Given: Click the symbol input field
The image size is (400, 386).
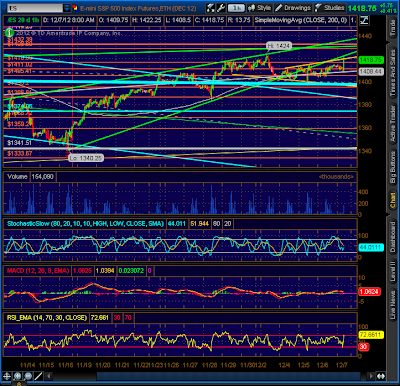Looking at the screenshot, I should point(35,8).
